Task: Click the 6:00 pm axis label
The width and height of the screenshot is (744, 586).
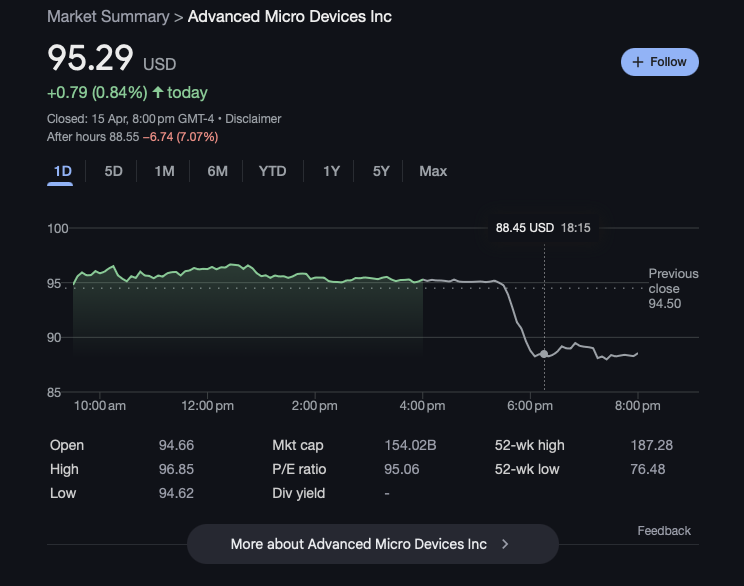Action: click(530, 406)
